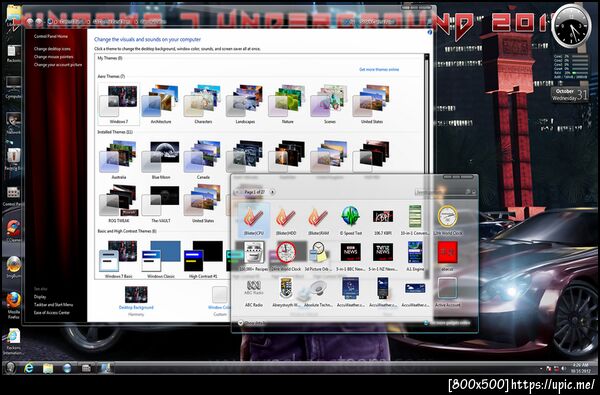The width and height of the screenshot is (600, 395).
Task: Open Change your account picture link
Action: (58, 65)
